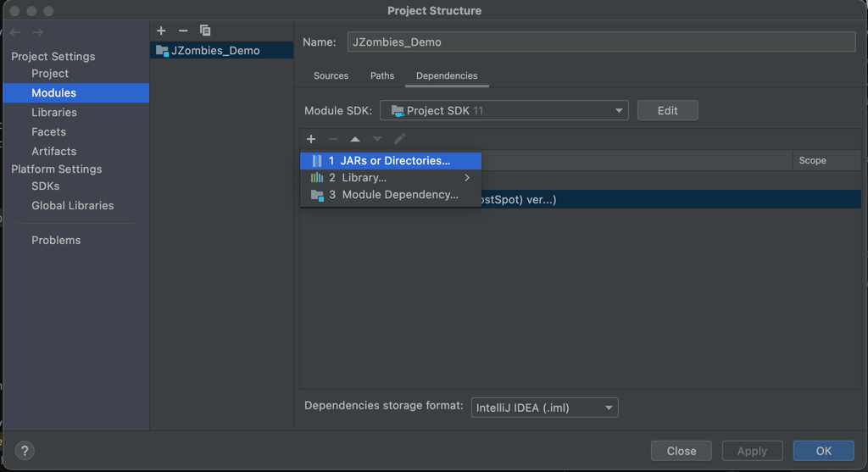This screenshot has height=472, width=868.
Task: Open help with the question mark button
Action: 25,451
